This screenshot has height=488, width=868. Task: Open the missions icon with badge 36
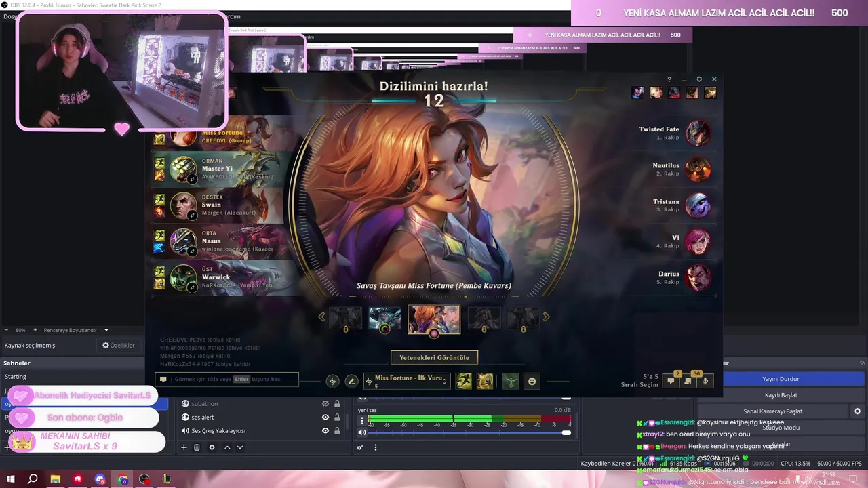pyautogui.click(x=688, y=381)
